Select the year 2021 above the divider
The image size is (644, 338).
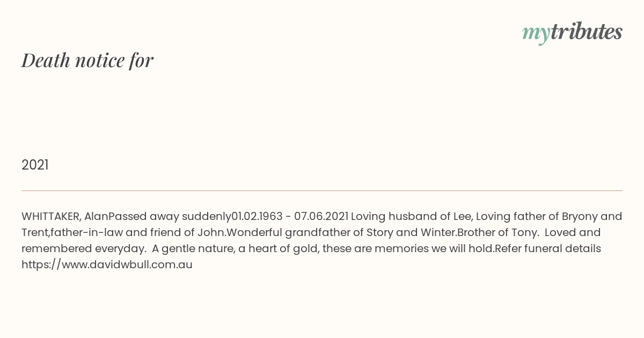click(35, 165)
